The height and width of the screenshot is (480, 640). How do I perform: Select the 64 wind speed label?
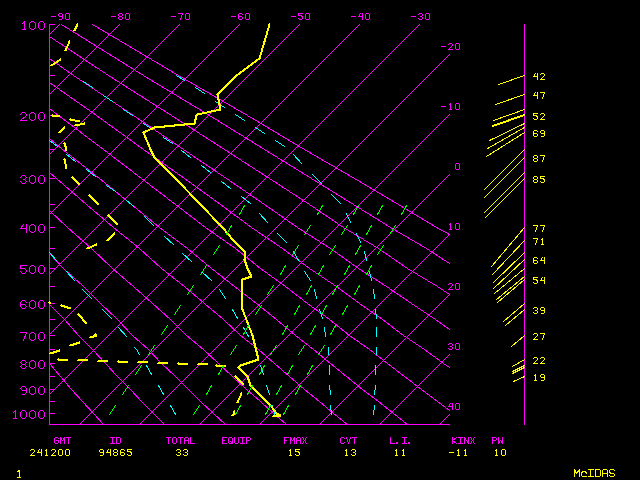[539, 261]
